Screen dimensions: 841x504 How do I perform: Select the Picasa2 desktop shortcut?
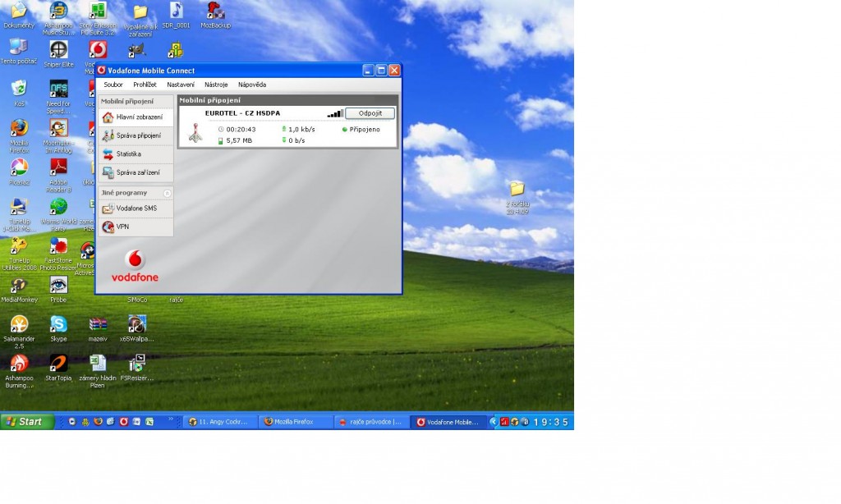(x=19, y=172)
